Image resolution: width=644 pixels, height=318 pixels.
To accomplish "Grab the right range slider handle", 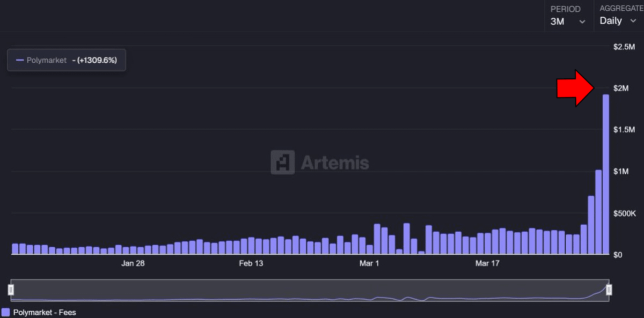I will point(609,290).
